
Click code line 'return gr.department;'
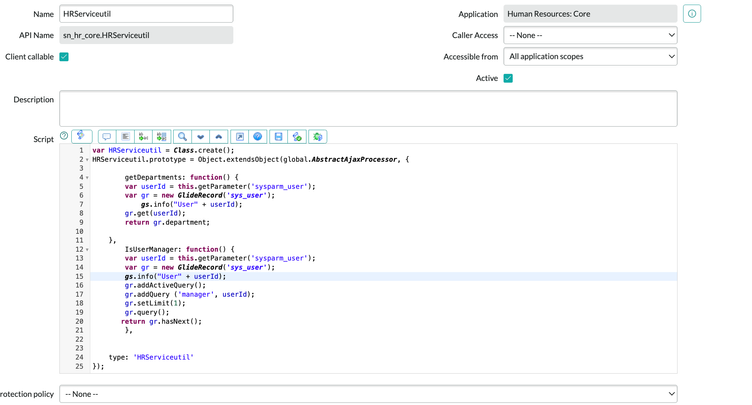coord(167,223)
